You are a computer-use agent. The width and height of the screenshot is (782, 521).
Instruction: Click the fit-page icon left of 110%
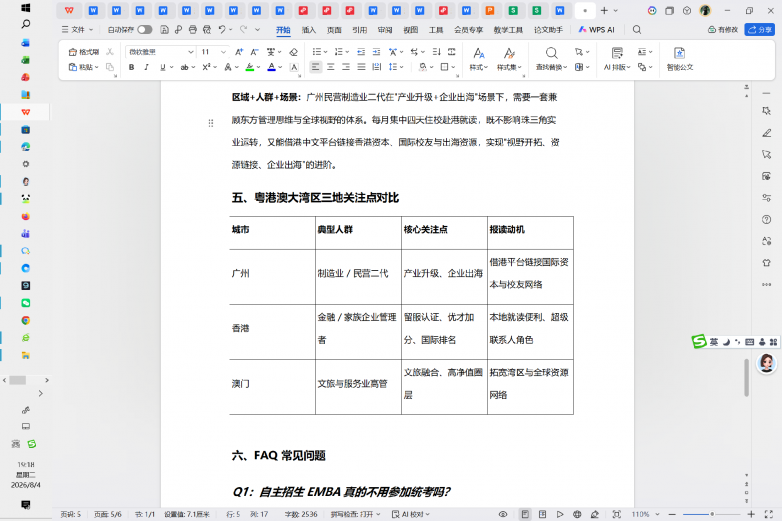pyautogui.click(x=617, y=514)
